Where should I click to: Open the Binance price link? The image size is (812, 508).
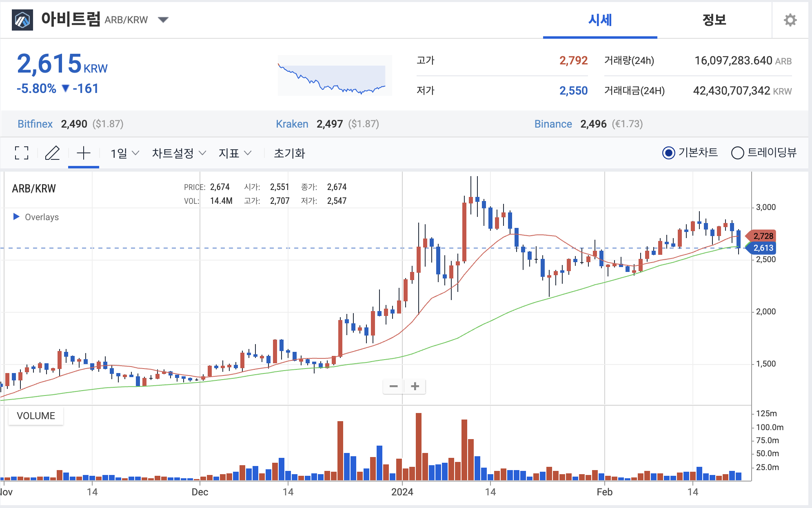(553, 124)
